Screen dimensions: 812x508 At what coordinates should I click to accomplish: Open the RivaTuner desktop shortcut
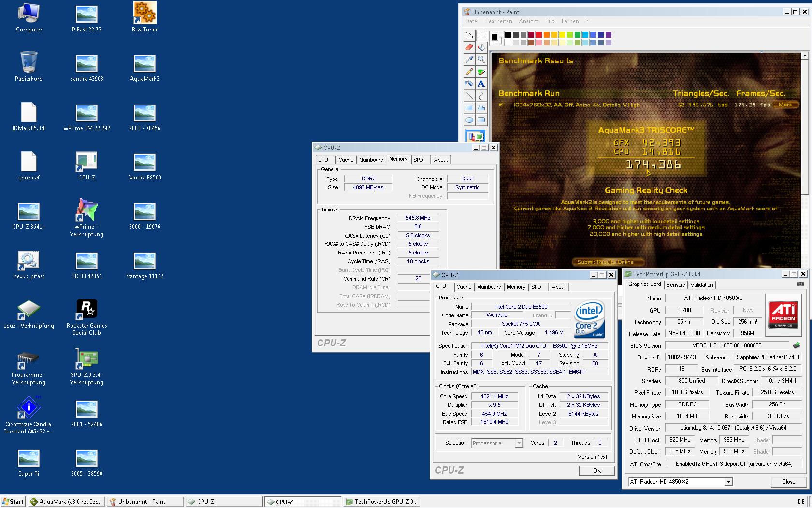click(x=145, y=17)
